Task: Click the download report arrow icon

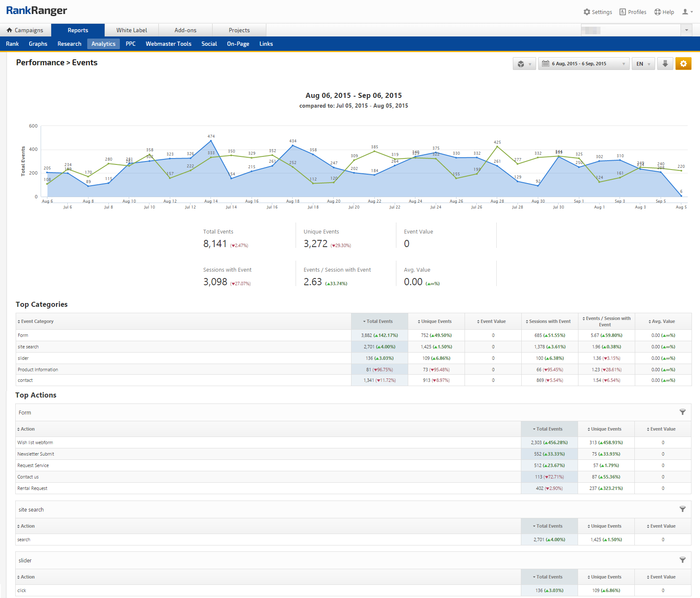Action: (x=665, y=64)
